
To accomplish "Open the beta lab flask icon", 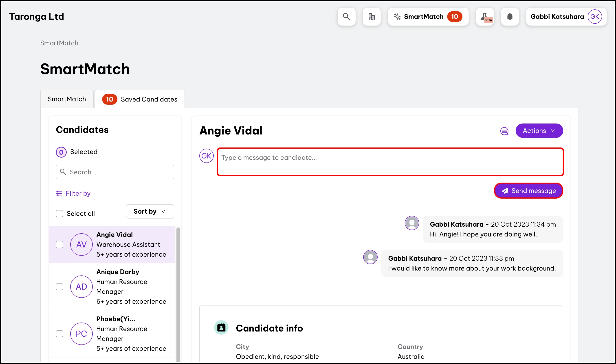I will pyautogui.click(x=485, y=16).
